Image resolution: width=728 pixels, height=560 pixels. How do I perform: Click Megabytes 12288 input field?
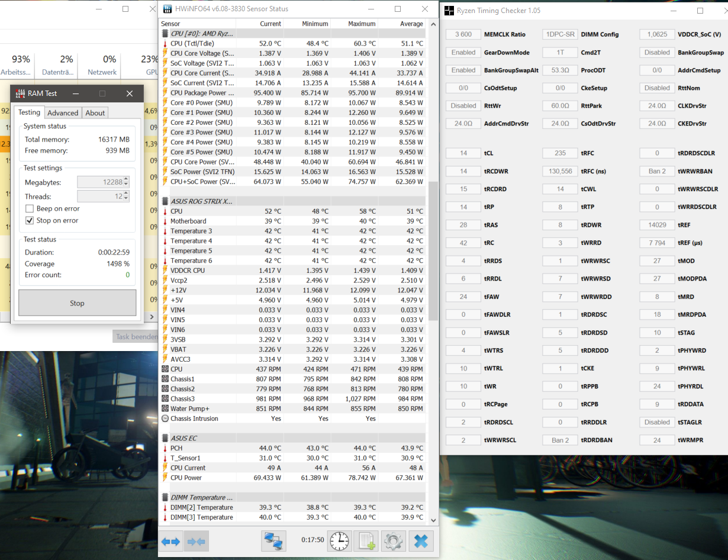click(x=100, y=182)
